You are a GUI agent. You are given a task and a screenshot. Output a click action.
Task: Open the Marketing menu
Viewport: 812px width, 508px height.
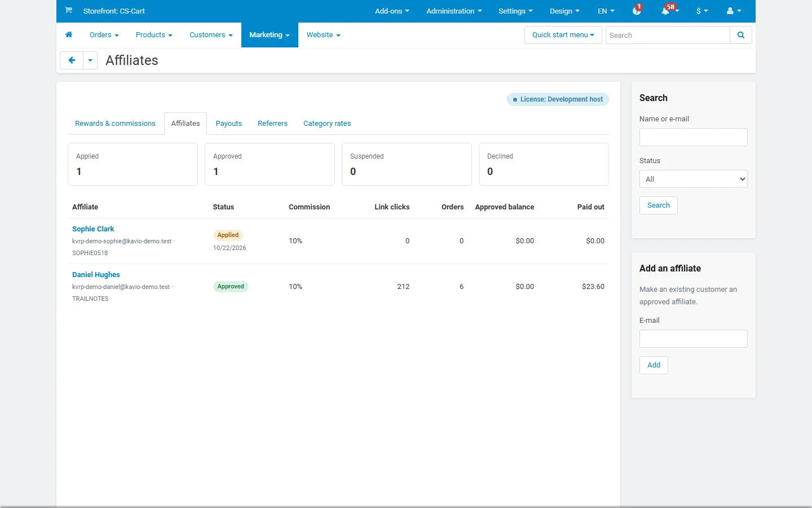click(x=270, y=35)
